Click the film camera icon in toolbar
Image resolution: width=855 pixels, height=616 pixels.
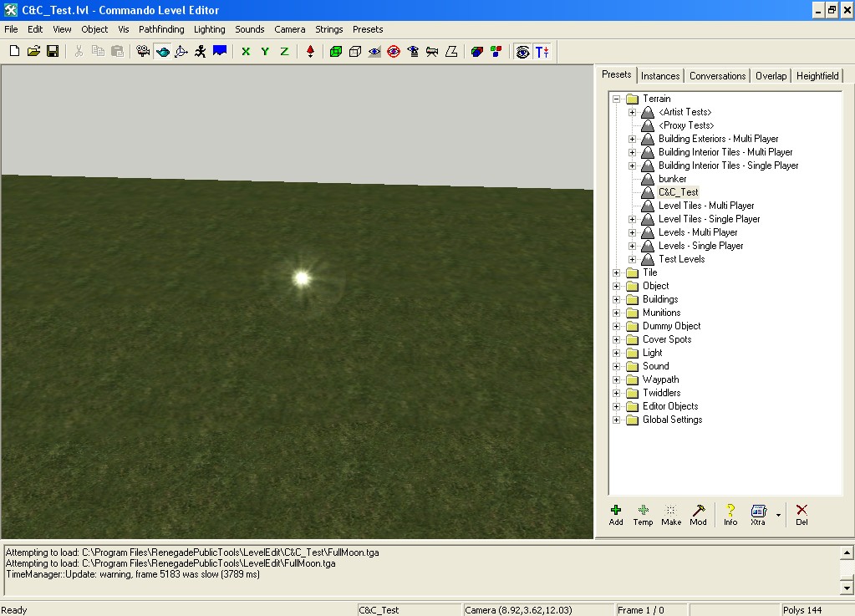point(143,52)
